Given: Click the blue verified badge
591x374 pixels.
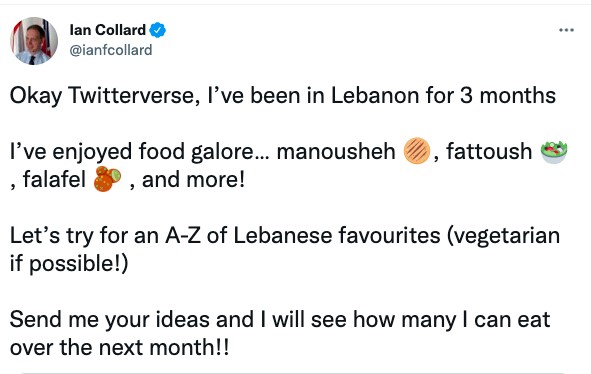Looking at the screenshot, I should 158,30.
